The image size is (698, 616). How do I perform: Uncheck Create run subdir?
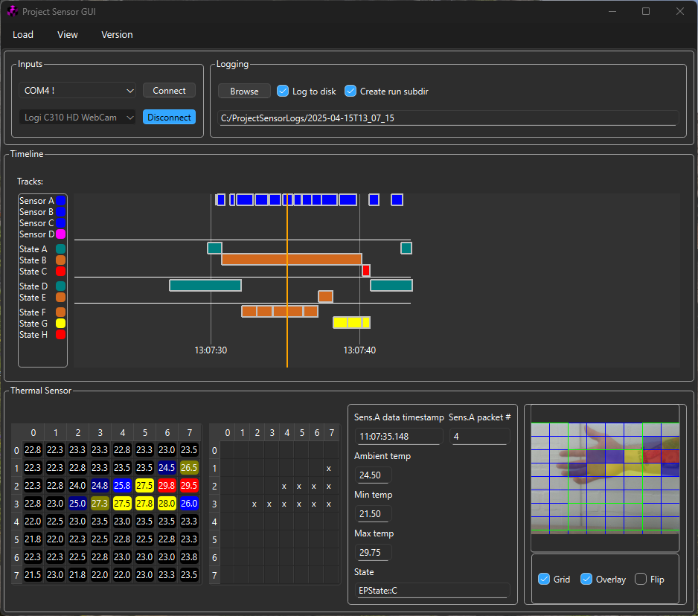click(350, 91)
